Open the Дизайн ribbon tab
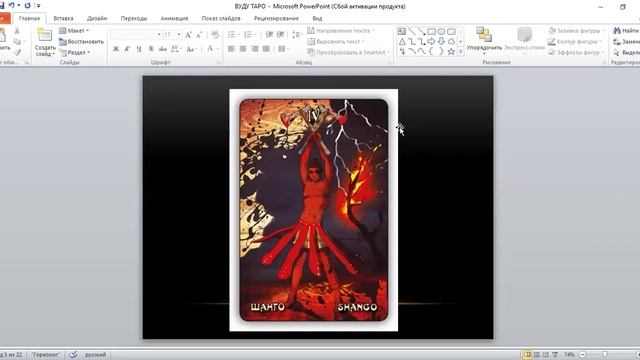This screenshot has height=360, width=640. 97,18
